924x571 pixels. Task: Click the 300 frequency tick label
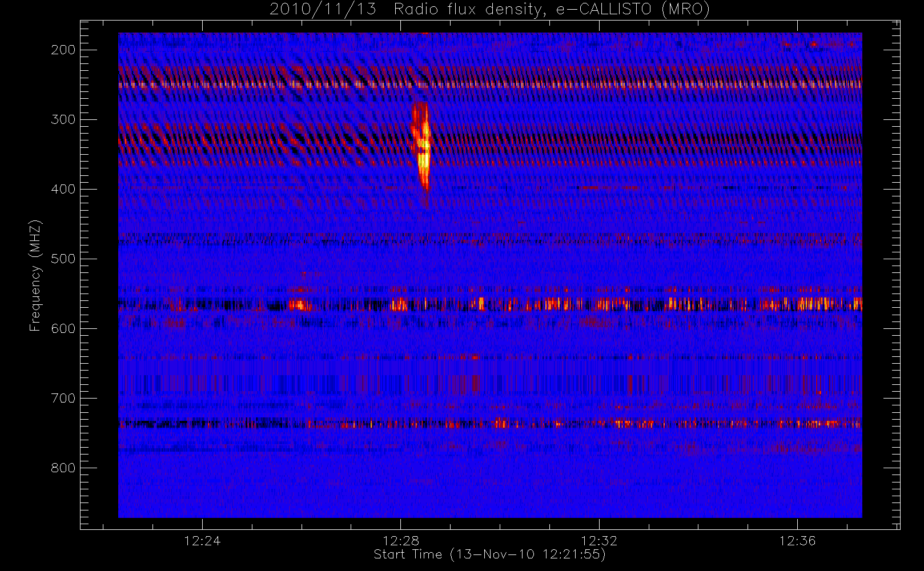(63, 119)
